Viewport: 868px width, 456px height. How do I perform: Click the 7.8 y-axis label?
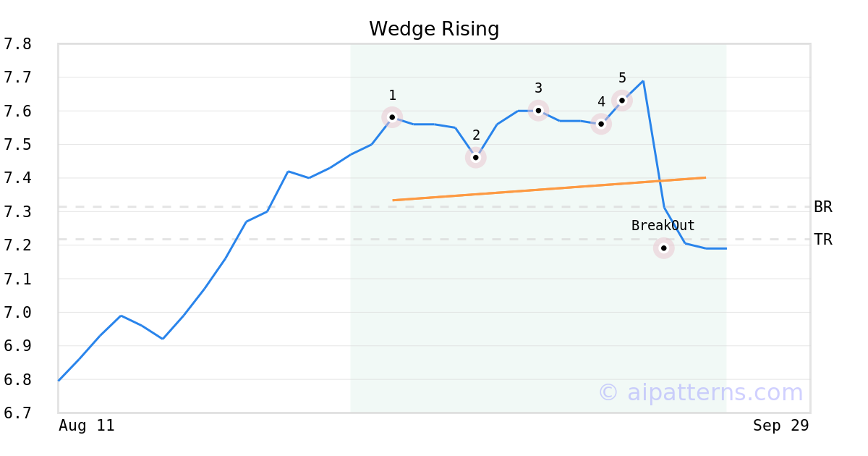point(17,44)
